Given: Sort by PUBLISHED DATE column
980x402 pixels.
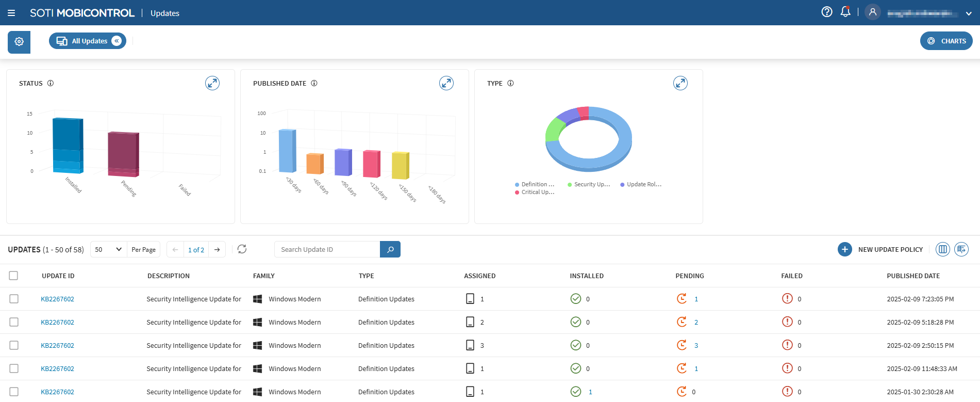Looking at the screenshot, I should pyautogui.click(x=913, y=276).
